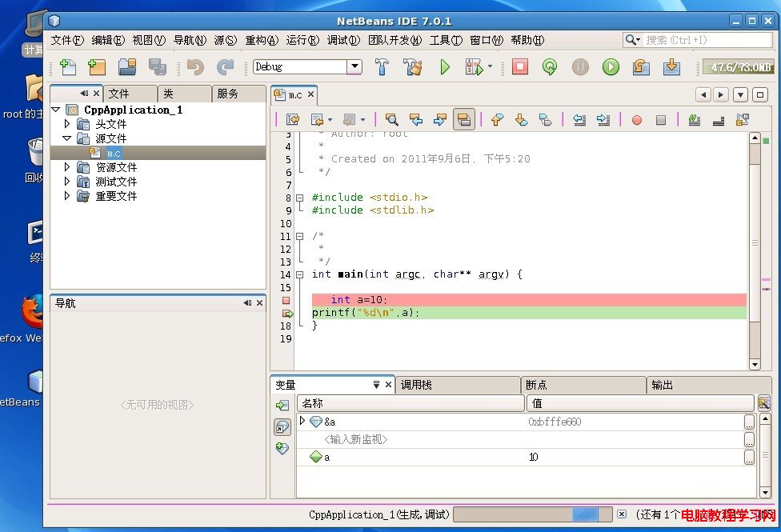Stop the debugger session with the red square
Screen dimensions: 781x532
pyautogui.click(x=520, y=66)
